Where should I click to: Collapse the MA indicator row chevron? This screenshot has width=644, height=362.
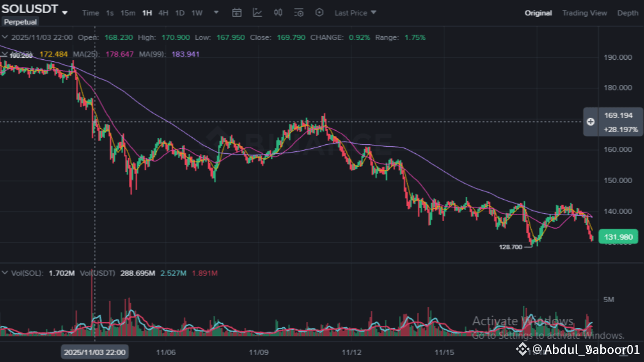tap(5, 54)
